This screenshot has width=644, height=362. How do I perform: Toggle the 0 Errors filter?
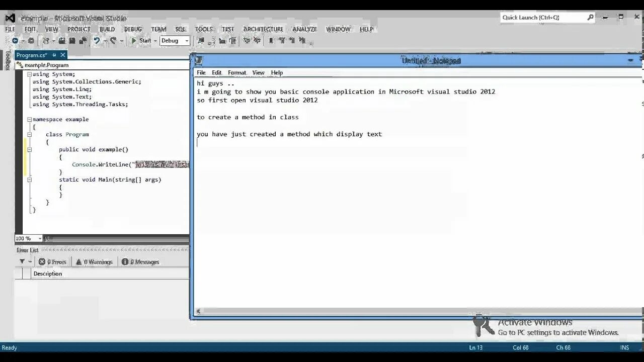pyautogui.click(x=52, y=261)
